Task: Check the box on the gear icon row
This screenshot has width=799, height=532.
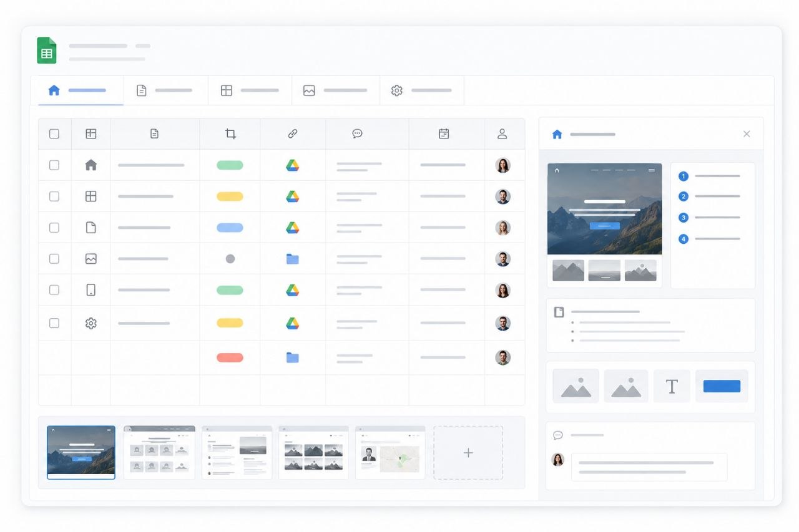Action: tap(54, 323)
